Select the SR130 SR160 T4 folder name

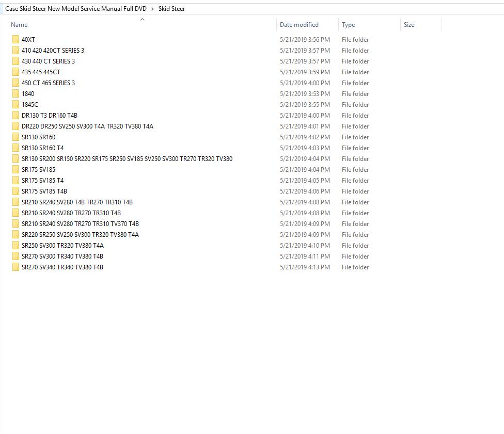coord(43,148)
